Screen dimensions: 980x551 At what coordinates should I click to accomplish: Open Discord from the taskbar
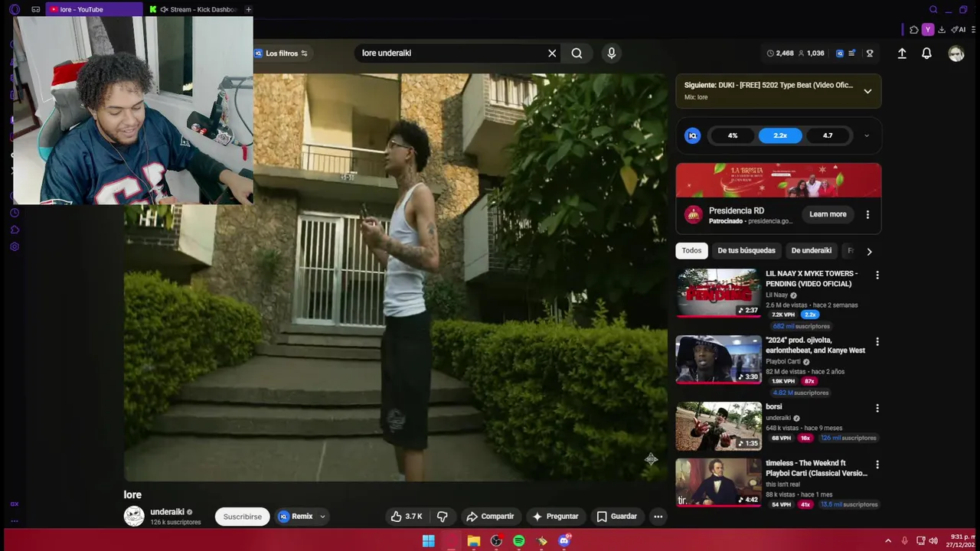coord(564,541)
